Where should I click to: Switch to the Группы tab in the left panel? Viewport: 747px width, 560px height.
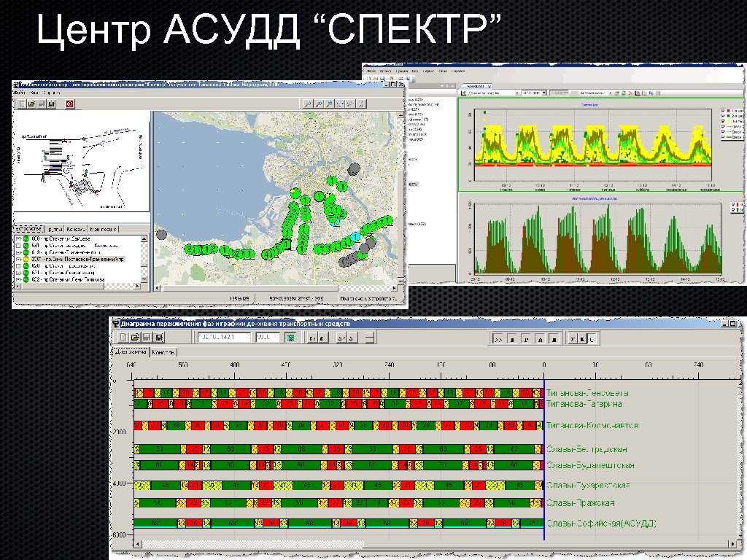(x=55, y=229)
